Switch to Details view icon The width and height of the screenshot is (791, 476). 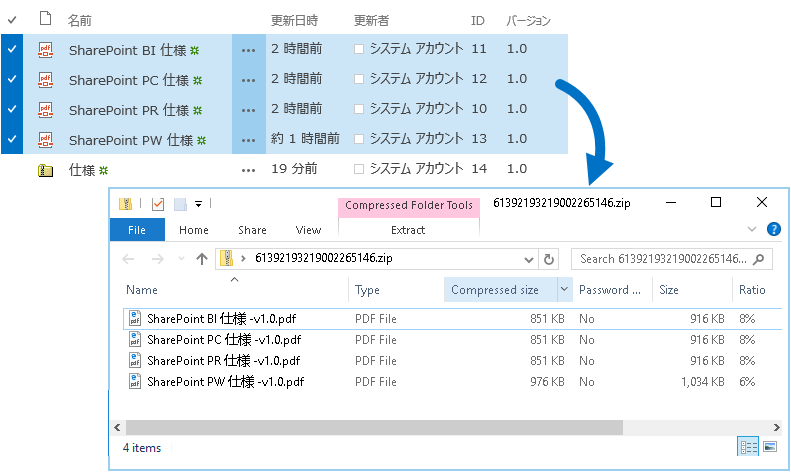(748, 447)
